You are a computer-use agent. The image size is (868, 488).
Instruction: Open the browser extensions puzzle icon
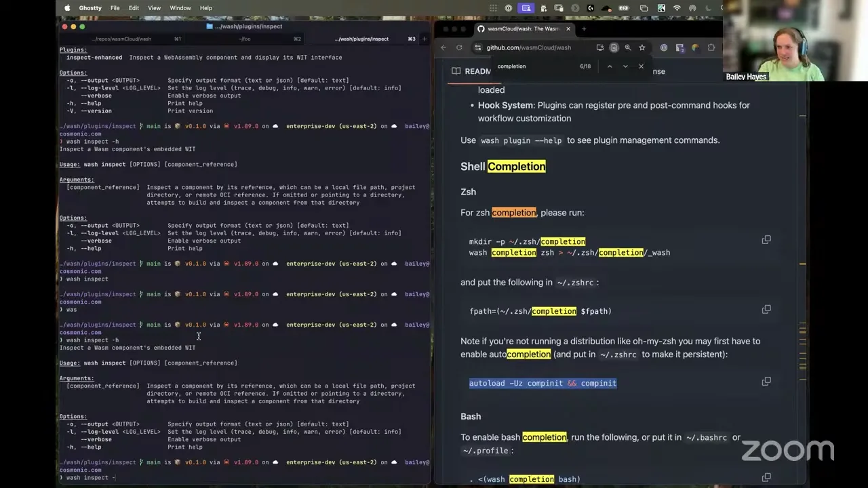coord(711,47)
